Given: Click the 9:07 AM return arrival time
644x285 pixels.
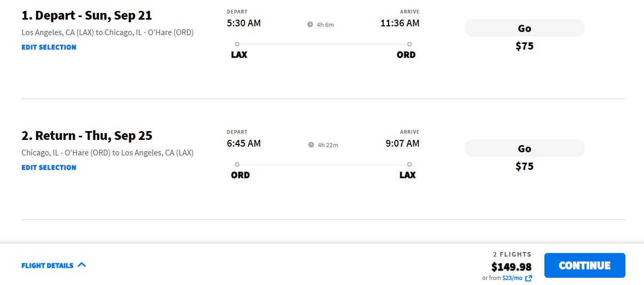Looking at the screenshot, I should (x=403, y=144).
